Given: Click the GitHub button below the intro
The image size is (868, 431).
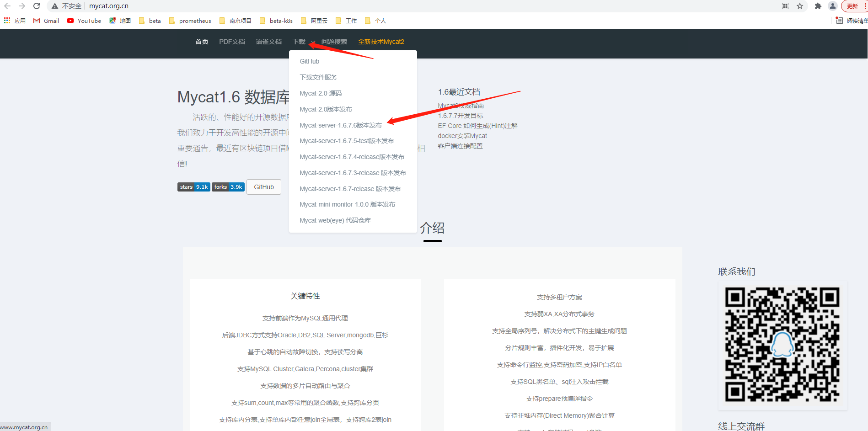Looking at the screenshot, I should click(x=264, y=187).
